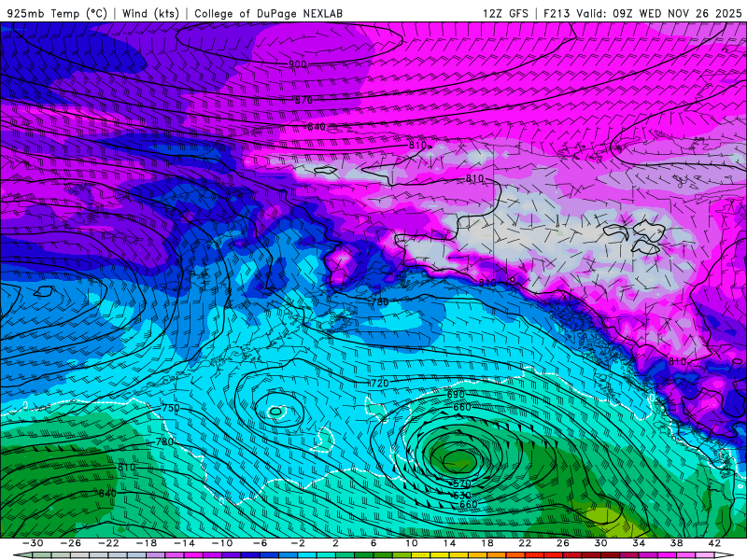Click the 750 contour label
Screen dimensions: 747x560
point(171,408)
